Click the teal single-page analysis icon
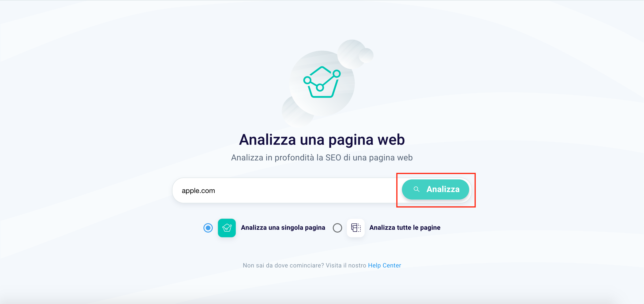The height and width of the screenshot is (304, 644). point(227,228)
